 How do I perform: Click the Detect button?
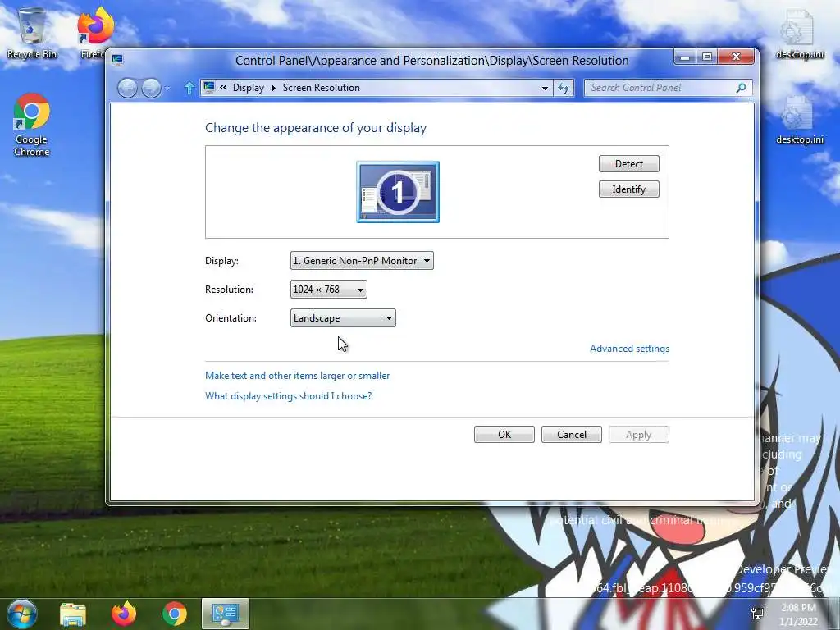coord(629,164)
